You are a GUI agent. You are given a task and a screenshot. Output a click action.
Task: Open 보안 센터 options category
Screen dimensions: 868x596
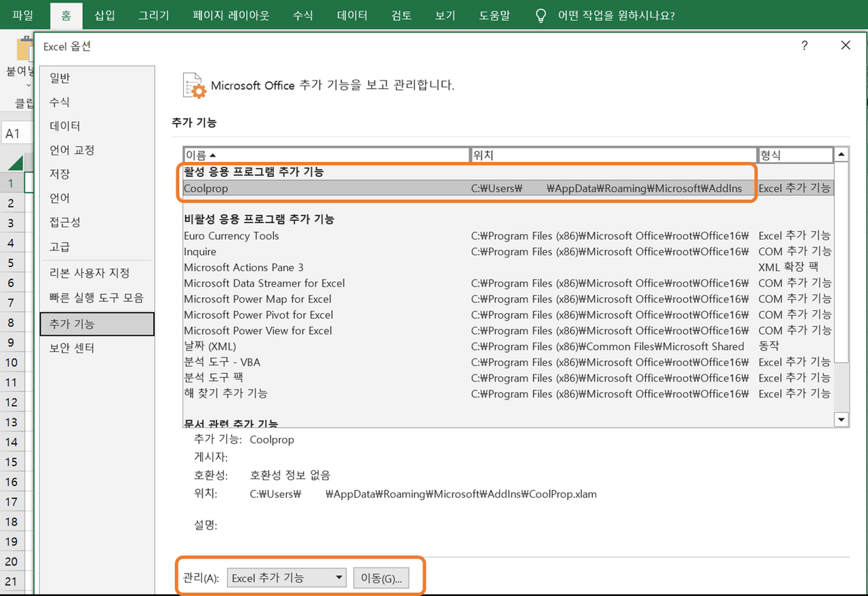(97, 348)
